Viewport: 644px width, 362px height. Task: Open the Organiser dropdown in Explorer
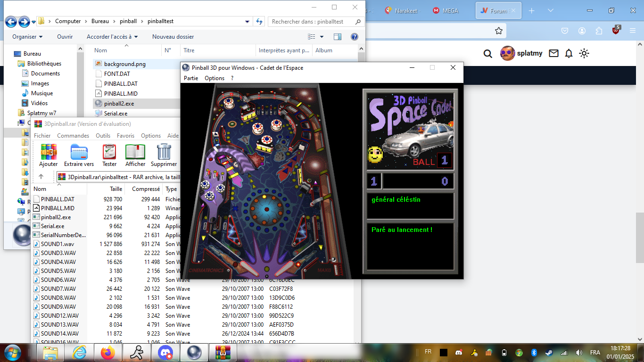coord(27,37)
